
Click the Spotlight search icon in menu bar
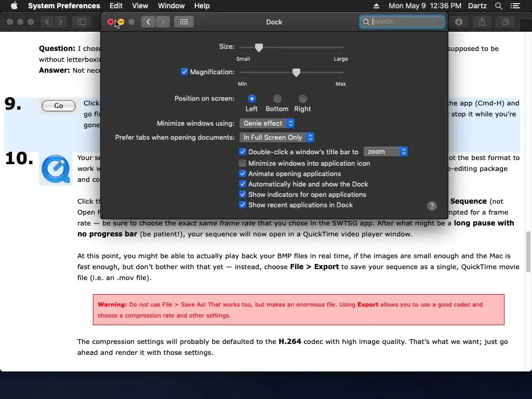498,6
